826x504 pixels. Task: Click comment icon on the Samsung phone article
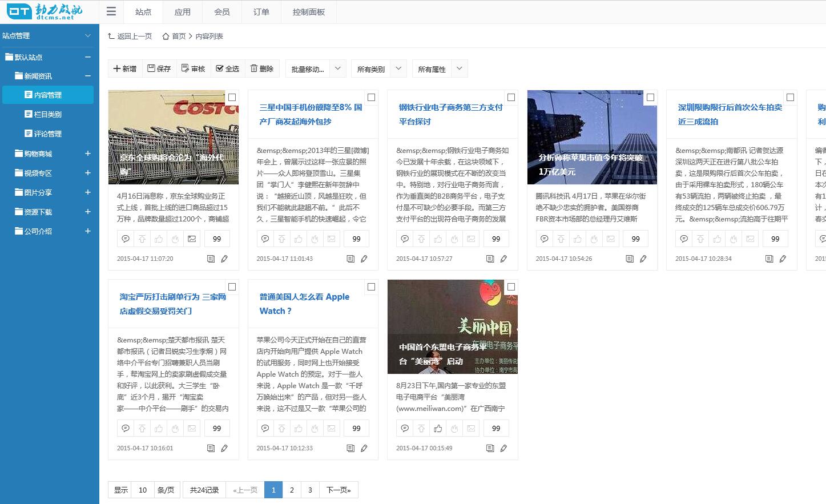point(265,239)
